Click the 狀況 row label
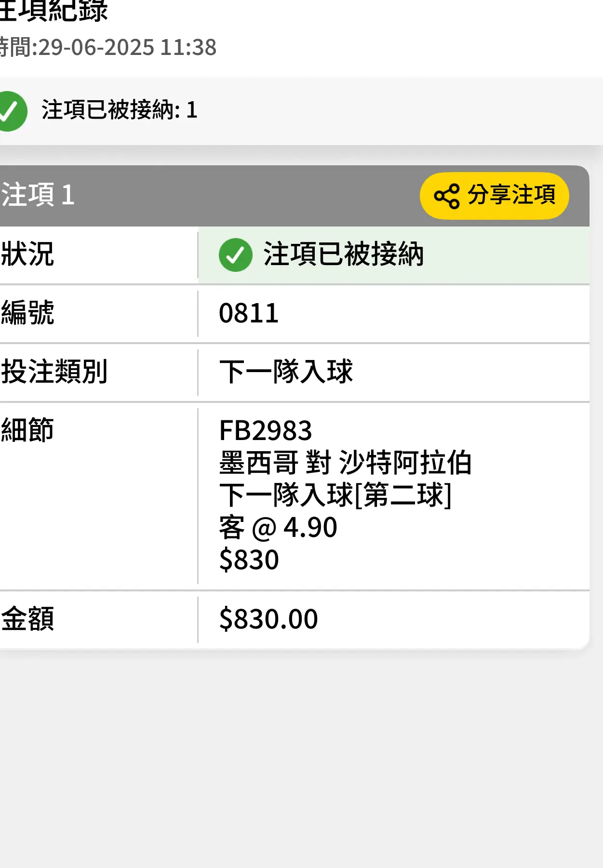The height and width of the screenshot is (868, 603). click(27, 254)
